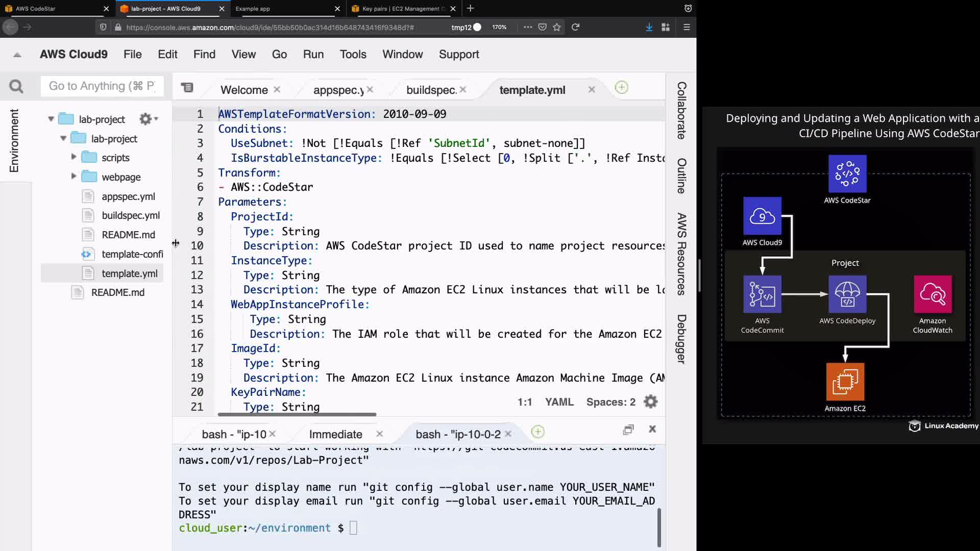980x551 pixels.
Task: Reload the page in browser toolbar
Action: (x=575, y=27)
